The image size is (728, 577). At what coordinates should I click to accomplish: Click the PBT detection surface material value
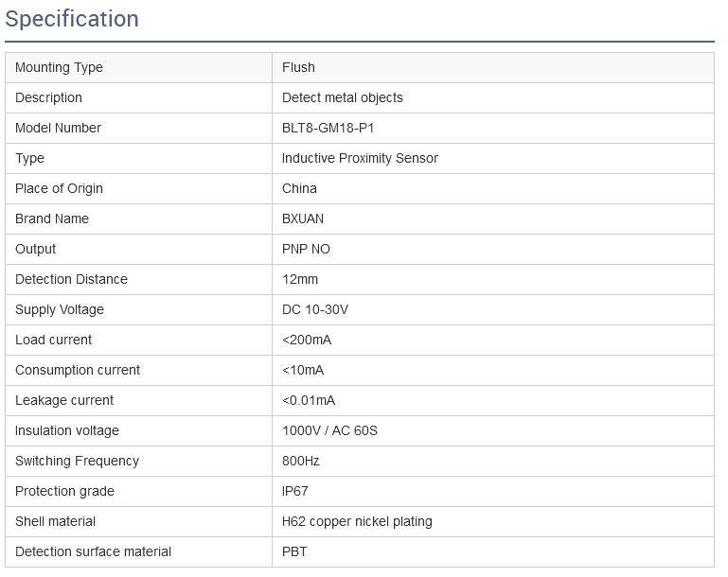point(294,551)
